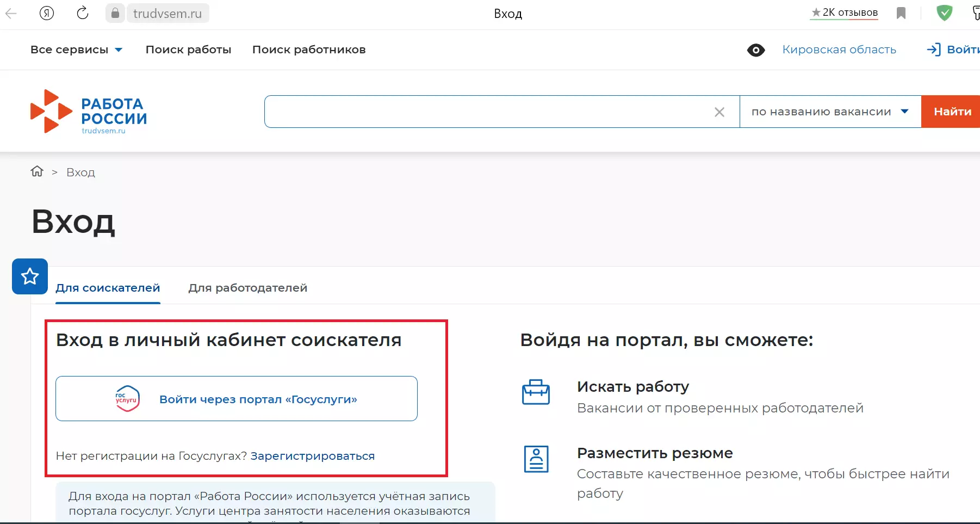The height and width of the screenshot is (524, 980).
Task: Click the browser back arrow
Action: [11, 14]
